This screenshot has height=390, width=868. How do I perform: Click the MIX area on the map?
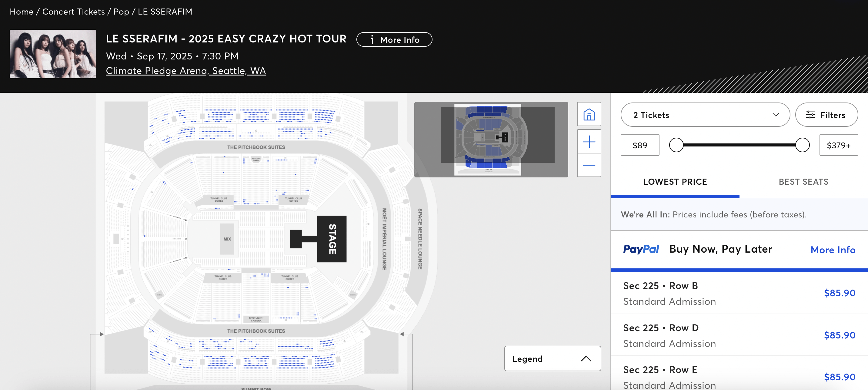(227, 239)
